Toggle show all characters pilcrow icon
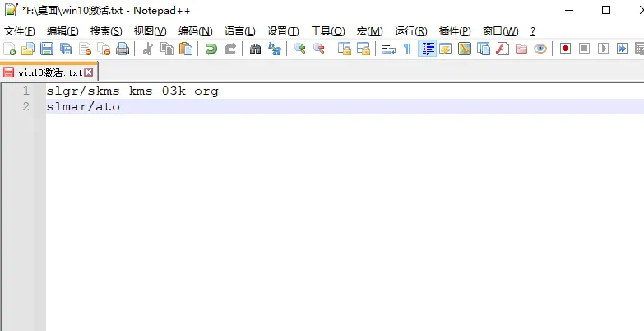 pyautogui.click(x=407, y=49)
